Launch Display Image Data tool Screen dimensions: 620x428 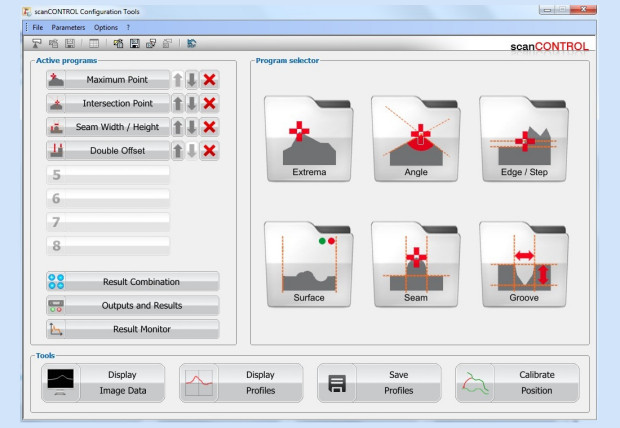coord(103,383)
